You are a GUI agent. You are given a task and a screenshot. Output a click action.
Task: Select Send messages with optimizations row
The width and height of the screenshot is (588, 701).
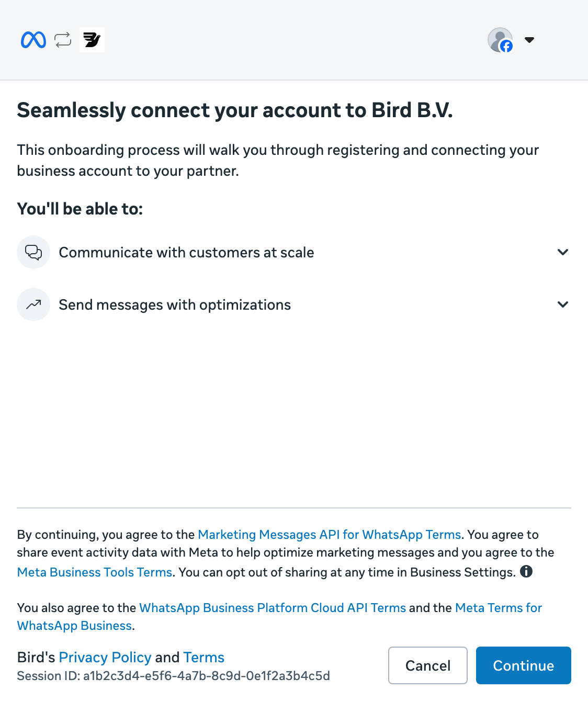(294, 304)
